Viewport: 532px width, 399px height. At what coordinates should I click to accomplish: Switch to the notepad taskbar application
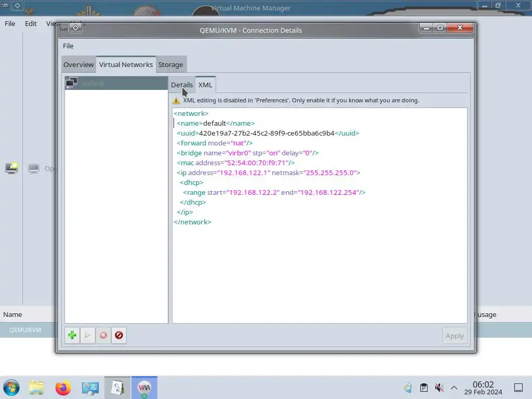coord(117,388)
